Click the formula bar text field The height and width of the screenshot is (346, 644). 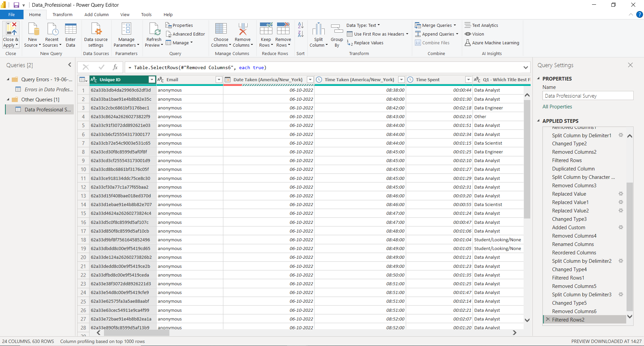(x=323, y=67)
